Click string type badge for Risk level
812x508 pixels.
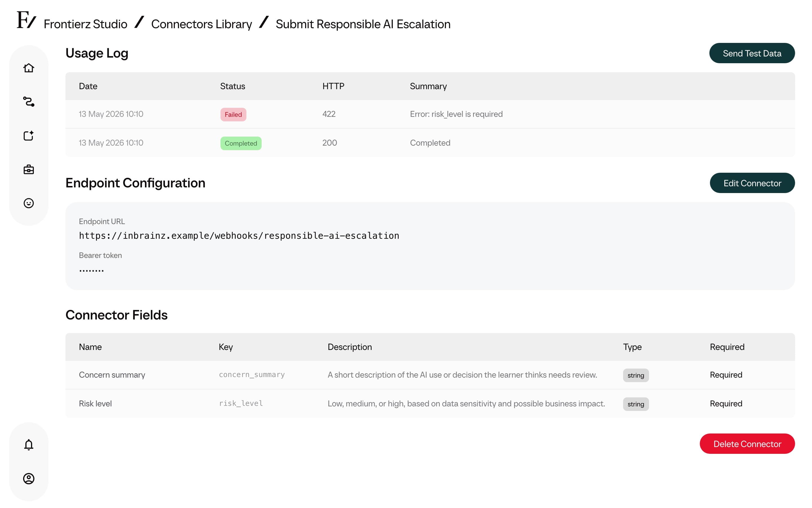(x=636, y=404)
